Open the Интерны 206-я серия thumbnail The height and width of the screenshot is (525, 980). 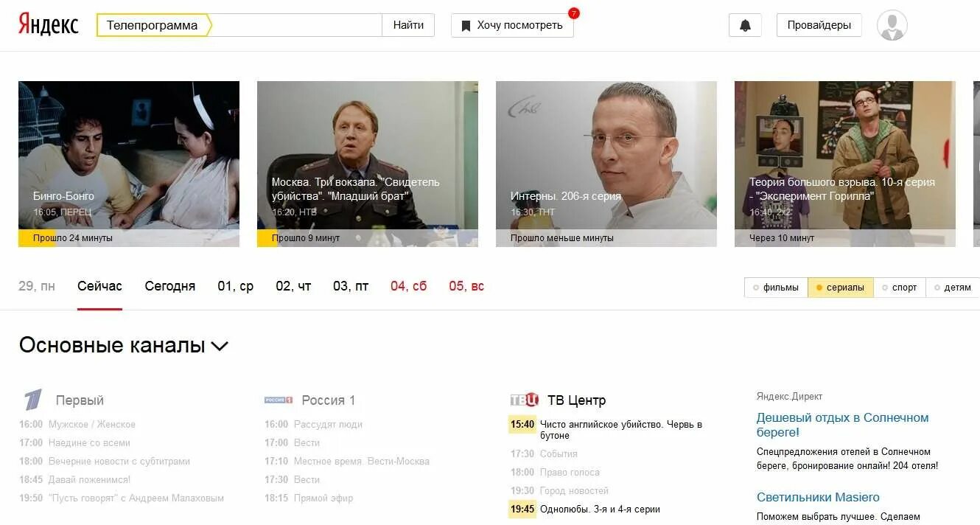click(x=606, y=164)
